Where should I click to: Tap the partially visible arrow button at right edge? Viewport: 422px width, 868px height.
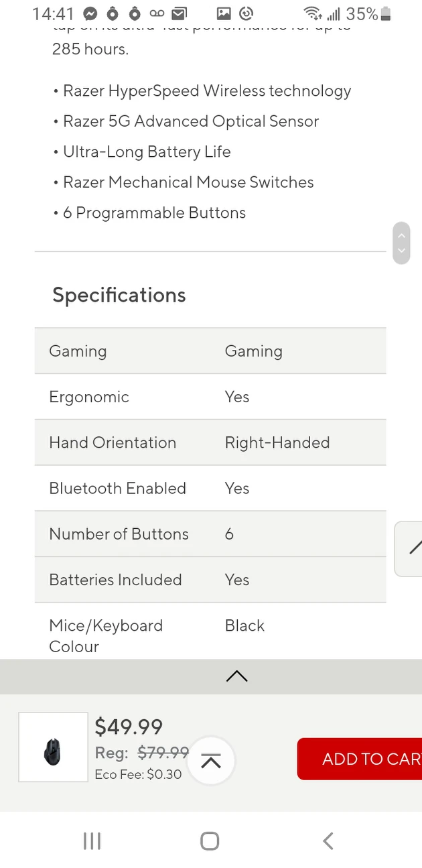click(411, 548)
